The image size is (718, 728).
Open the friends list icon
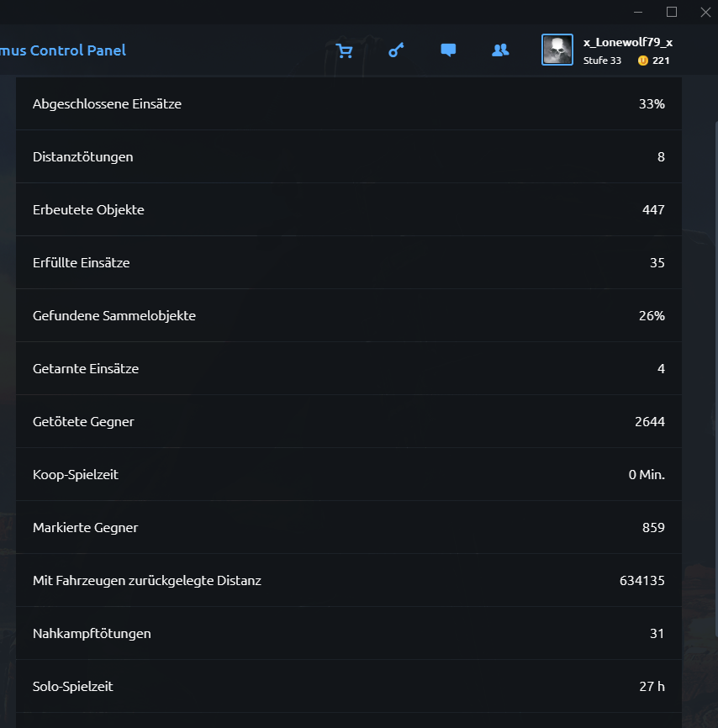[500, 50]
